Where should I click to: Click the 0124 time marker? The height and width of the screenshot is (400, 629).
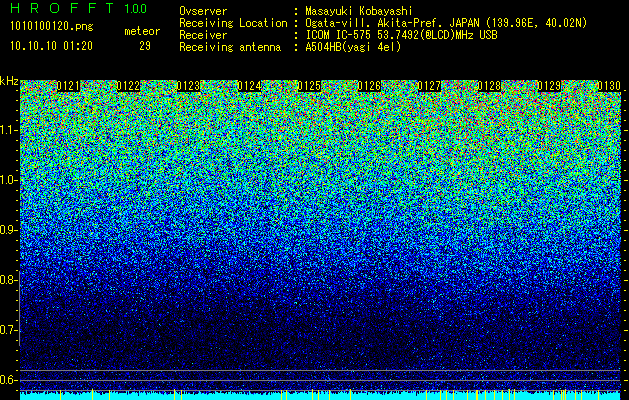[249, 86]
